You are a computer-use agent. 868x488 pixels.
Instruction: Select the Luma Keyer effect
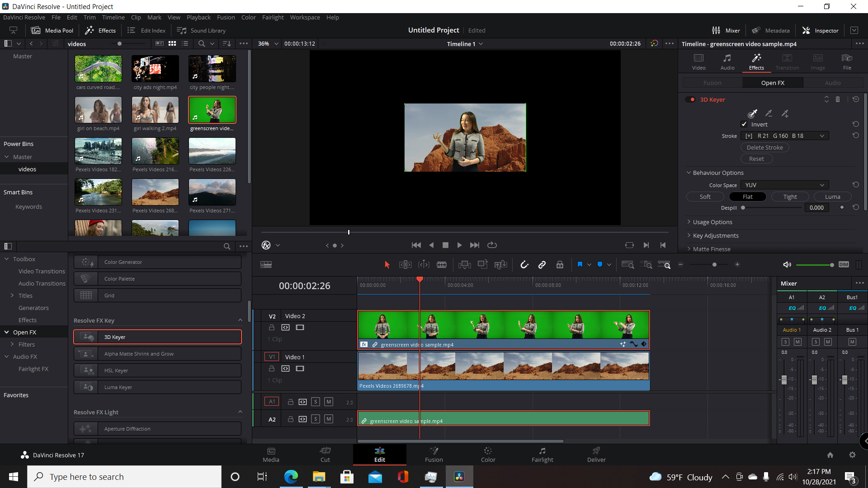pos(157,387)
